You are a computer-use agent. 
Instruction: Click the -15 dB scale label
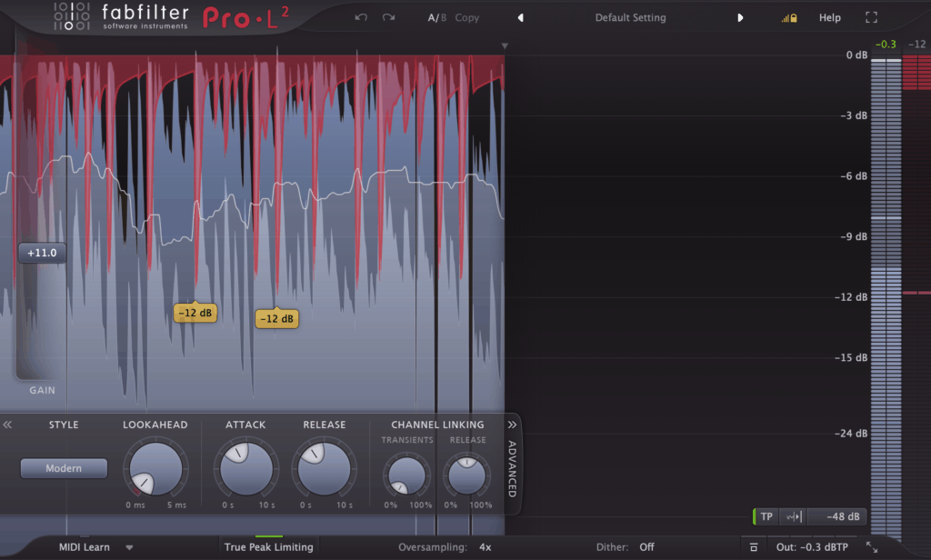click(x=851, y=357)
